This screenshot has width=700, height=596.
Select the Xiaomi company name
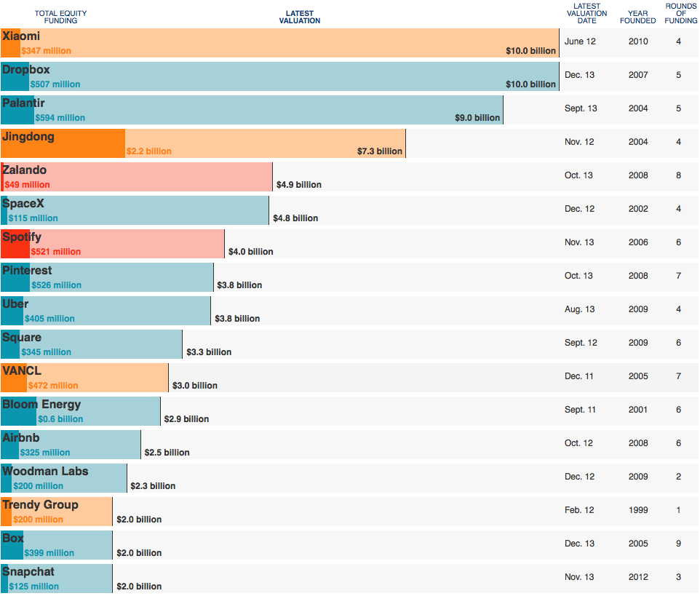point(21,36)
